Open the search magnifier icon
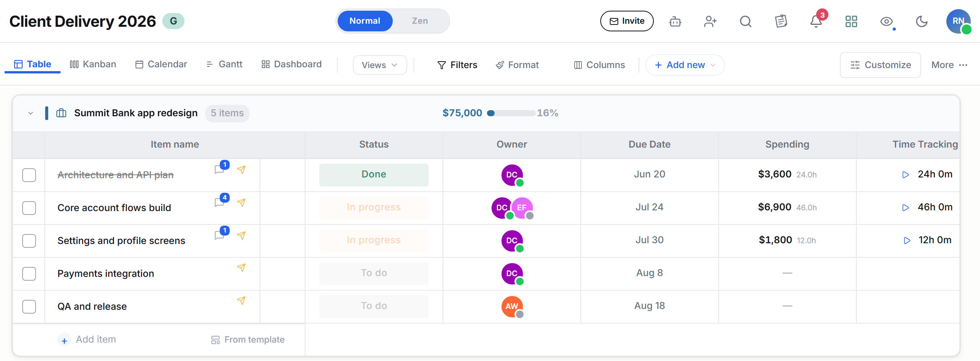The image size is (980, 361). pos(745,21)
